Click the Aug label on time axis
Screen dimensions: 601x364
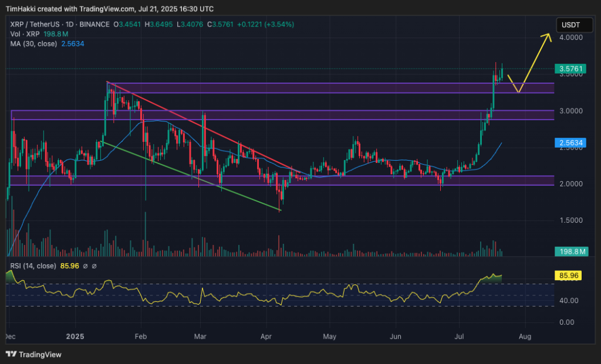pos(525,337)
